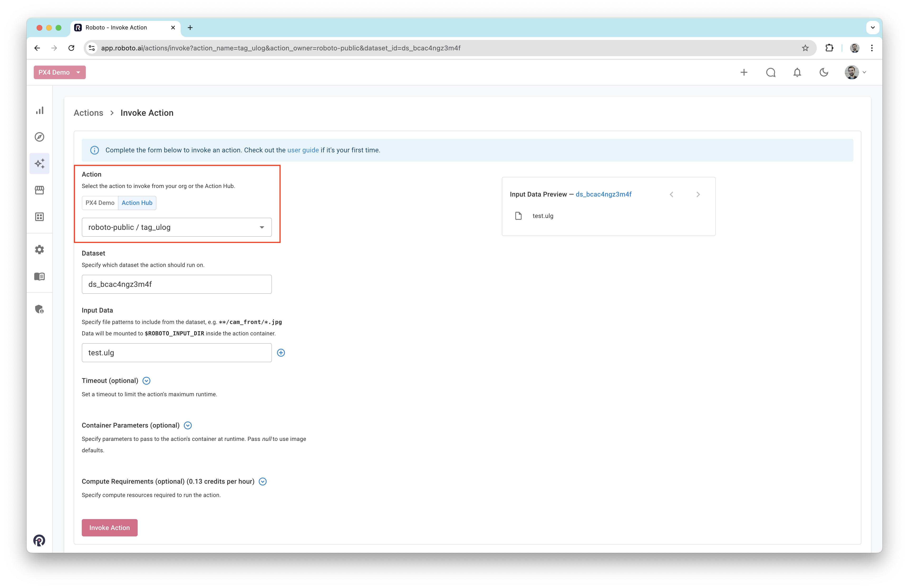Click the plus icon to add input pattern

[x=281, y=353]
